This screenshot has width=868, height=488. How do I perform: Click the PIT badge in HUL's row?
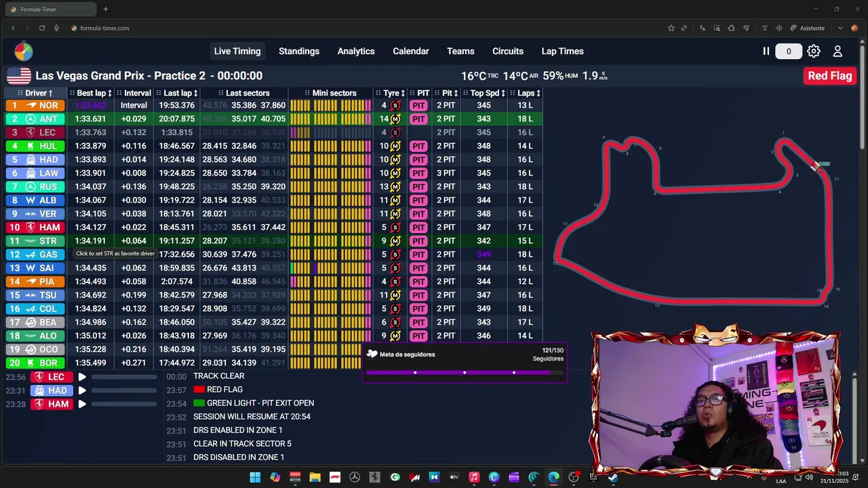[x=418, y=146]
